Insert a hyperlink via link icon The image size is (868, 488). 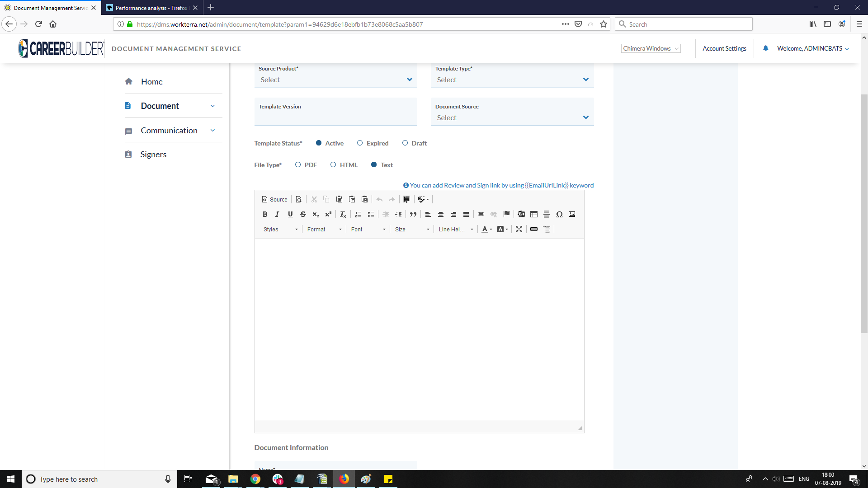point(481,215)
